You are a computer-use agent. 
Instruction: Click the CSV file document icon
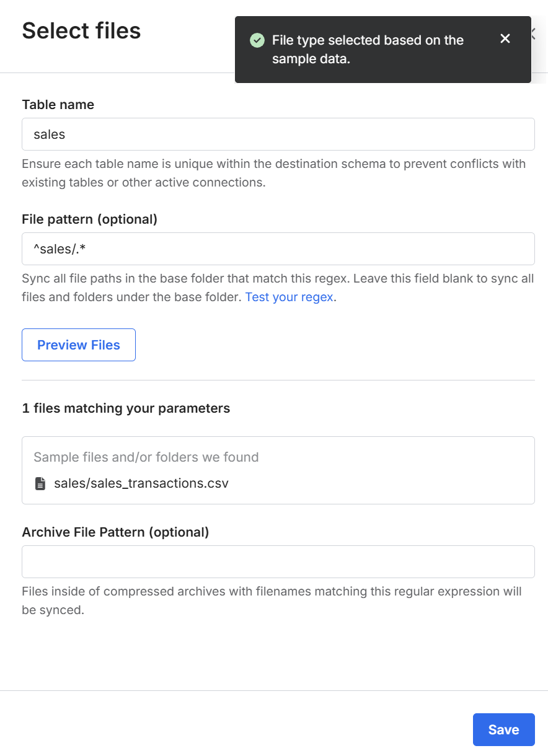click(x=40, y=483)
